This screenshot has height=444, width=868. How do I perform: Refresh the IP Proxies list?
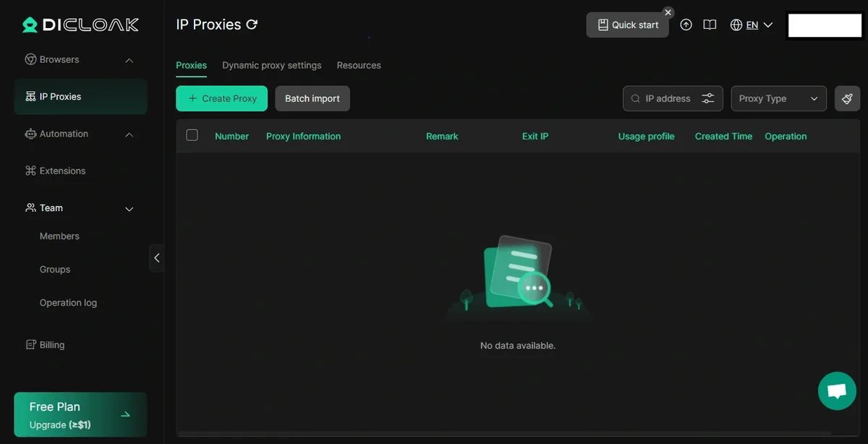252,25
